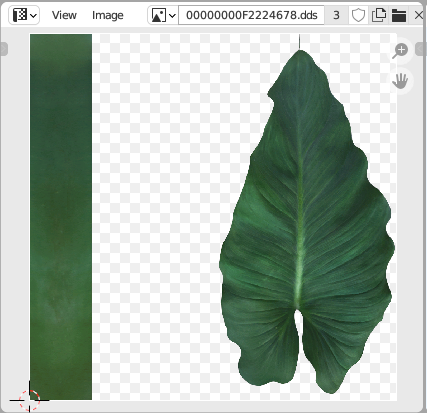Viewport: 427px width, 413px height.
Task: Click the thin stem tip above the leaf
Action: tap(299, 42)
